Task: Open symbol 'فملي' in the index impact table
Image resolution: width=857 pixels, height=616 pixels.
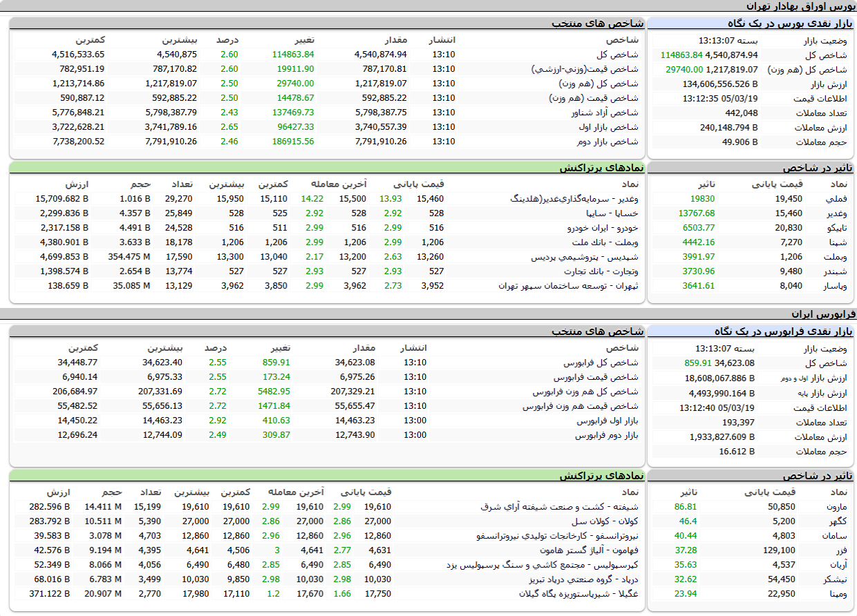Action: coord(837,199)
